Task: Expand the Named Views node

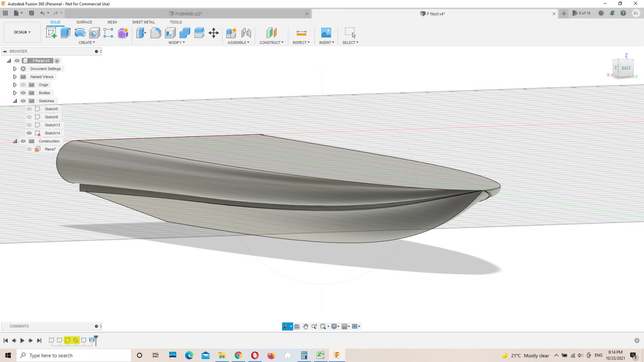Action: coord(15,77)
